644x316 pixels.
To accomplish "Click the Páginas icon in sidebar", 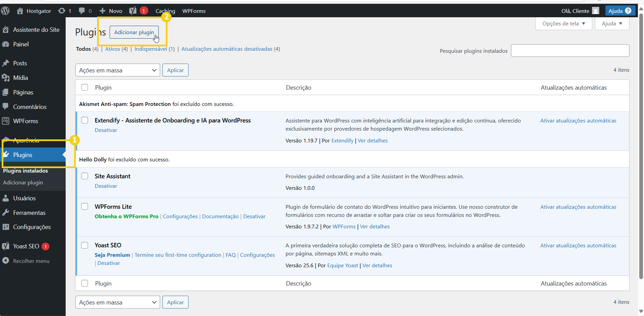I will pyautogui.click(x=5, y=92).
